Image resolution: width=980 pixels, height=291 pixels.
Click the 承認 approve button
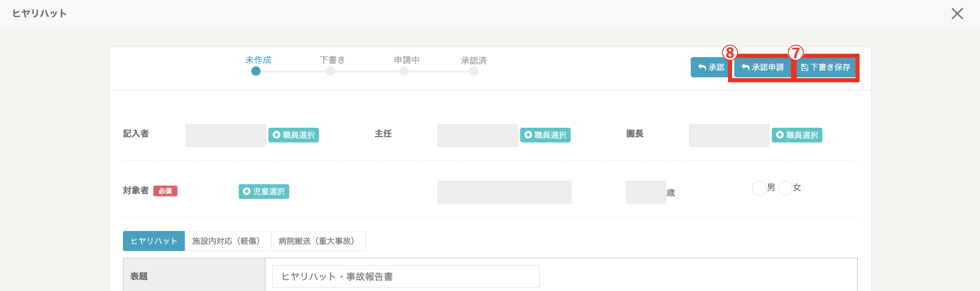(x=710, y=67)
